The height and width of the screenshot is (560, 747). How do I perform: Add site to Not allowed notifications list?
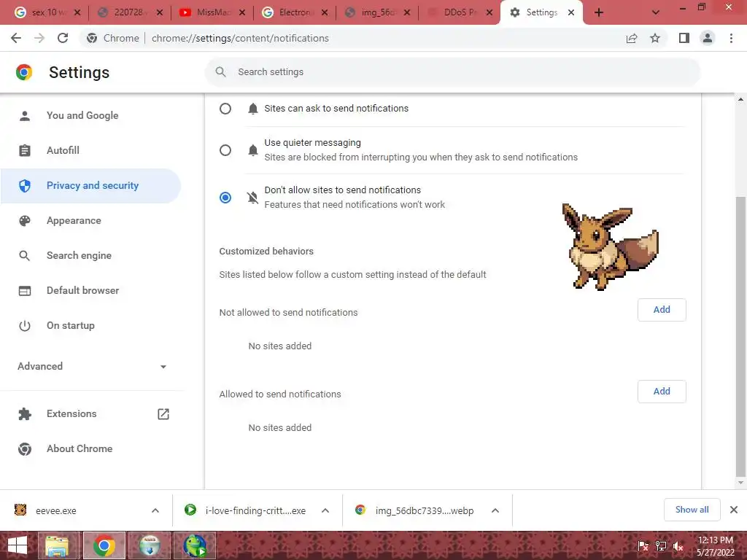662,309
